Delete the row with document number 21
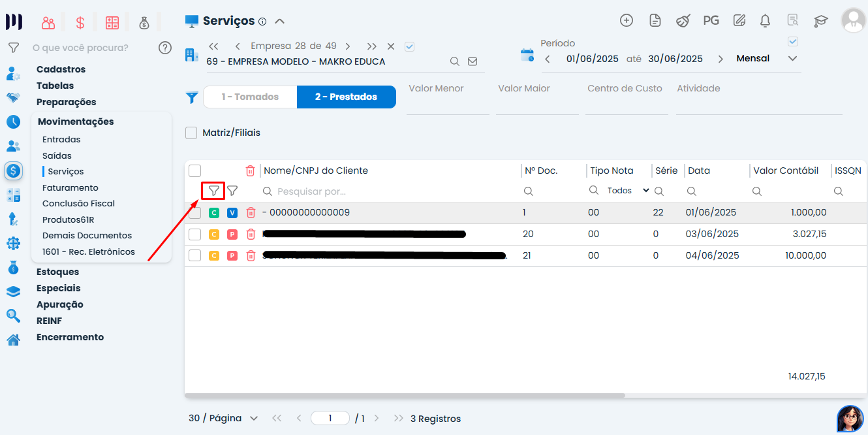 251,256
